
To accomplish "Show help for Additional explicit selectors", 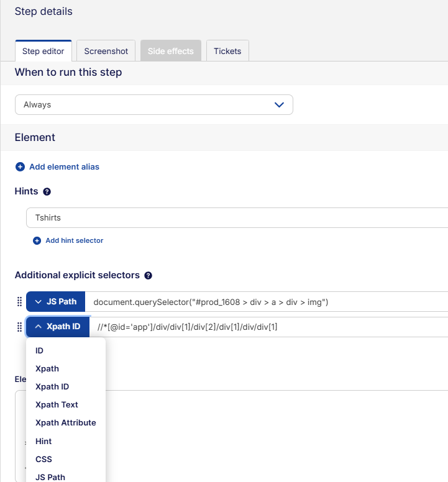I will [x=149, y=275].
